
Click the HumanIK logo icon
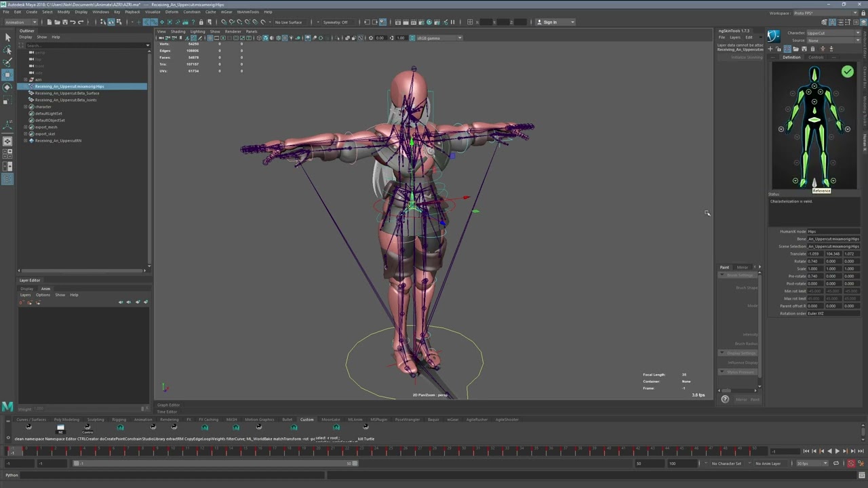pos(774,37)
